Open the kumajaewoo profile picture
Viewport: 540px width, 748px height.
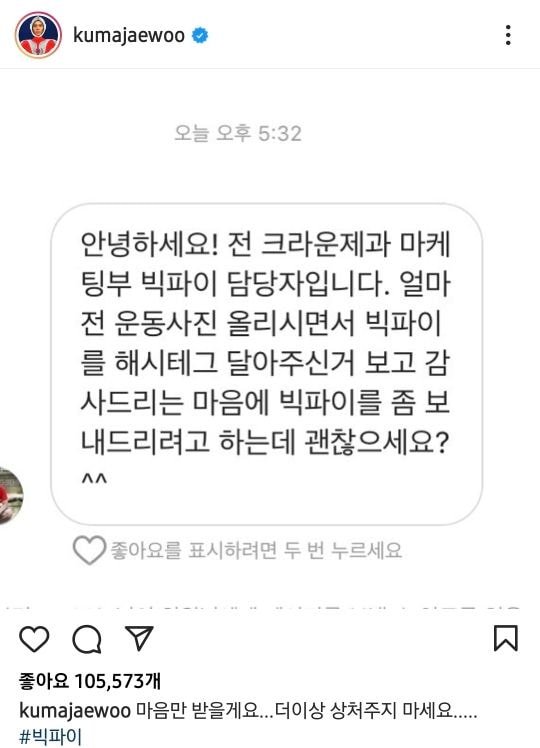point(38,35)
